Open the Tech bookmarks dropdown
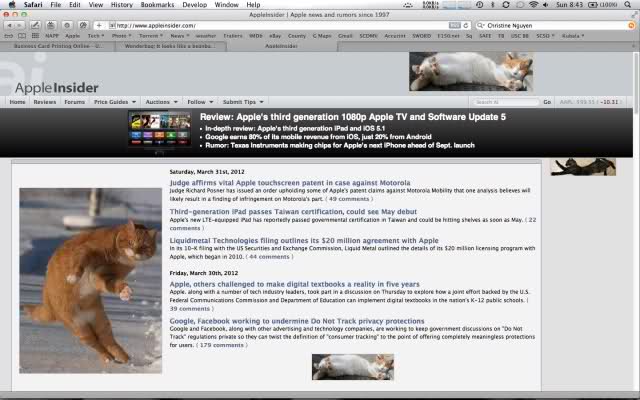 [96, 36]
